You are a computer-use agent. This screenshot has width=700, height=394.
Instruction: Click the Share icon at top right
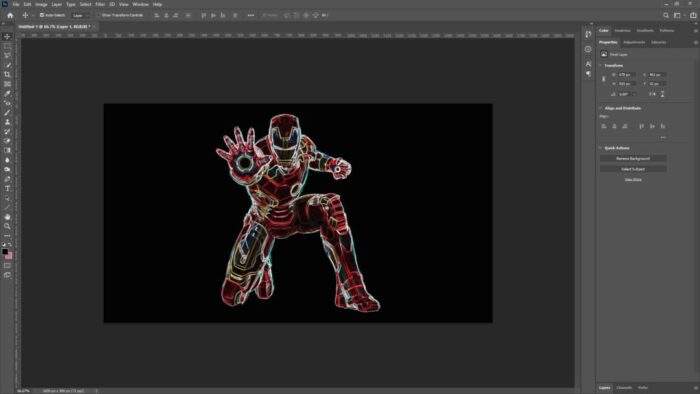(x=693, y=15)
